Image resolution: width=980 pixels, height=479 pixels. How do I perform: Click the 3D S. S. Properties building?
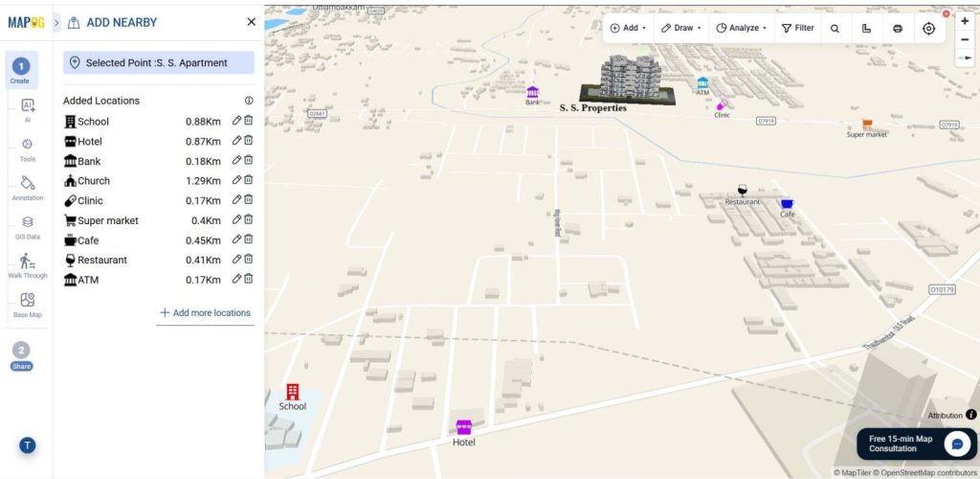[x=628, y=80]
